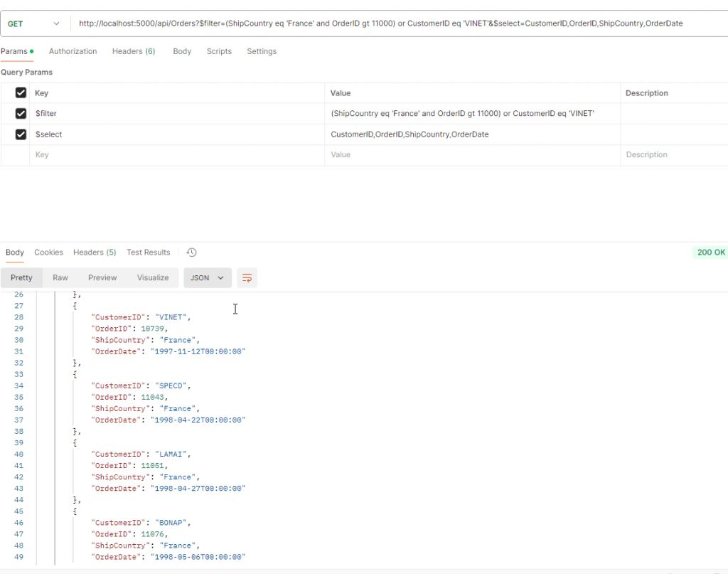
Task: Open the Scripts tab
Action: point(219,51)
